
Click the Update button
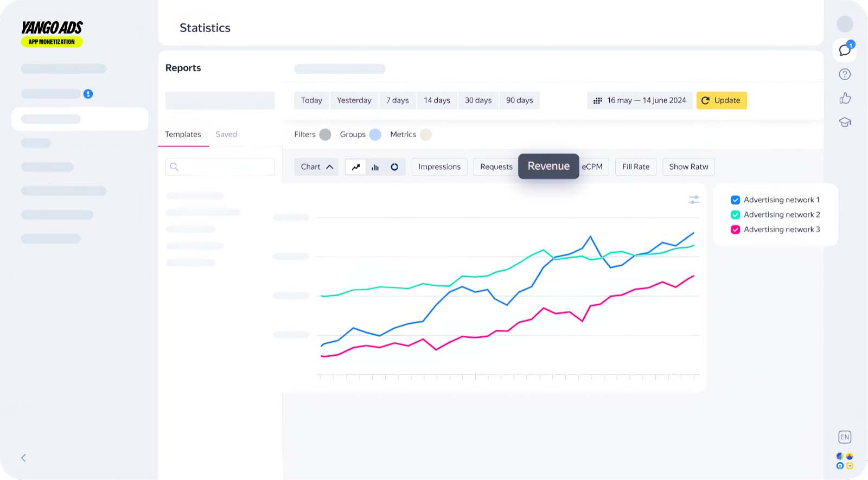(x=721, y=100)
